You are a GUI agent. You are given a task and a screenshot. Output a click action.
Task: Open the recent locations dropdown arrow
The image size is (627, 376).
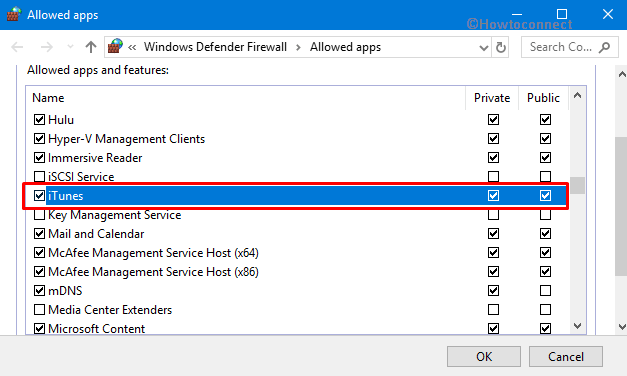tap(70, 47)
